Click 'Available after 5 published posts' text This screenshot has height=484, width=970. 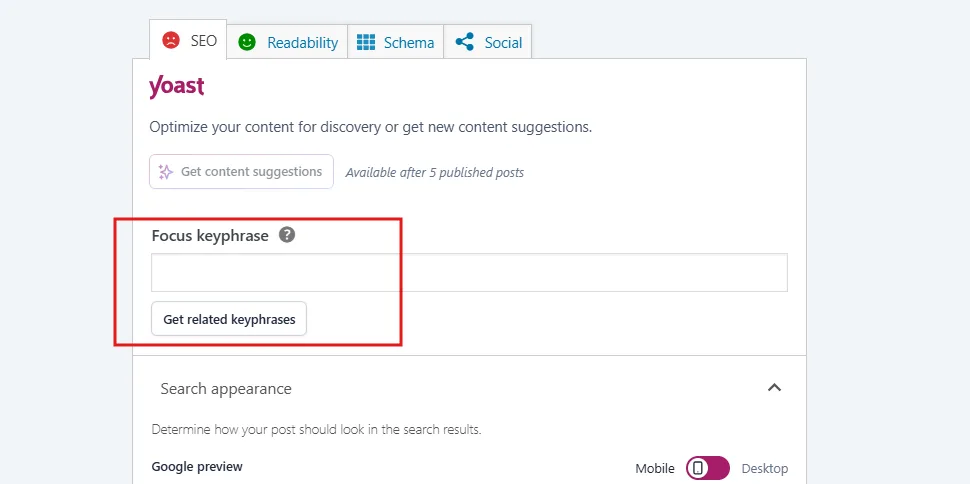435,173
